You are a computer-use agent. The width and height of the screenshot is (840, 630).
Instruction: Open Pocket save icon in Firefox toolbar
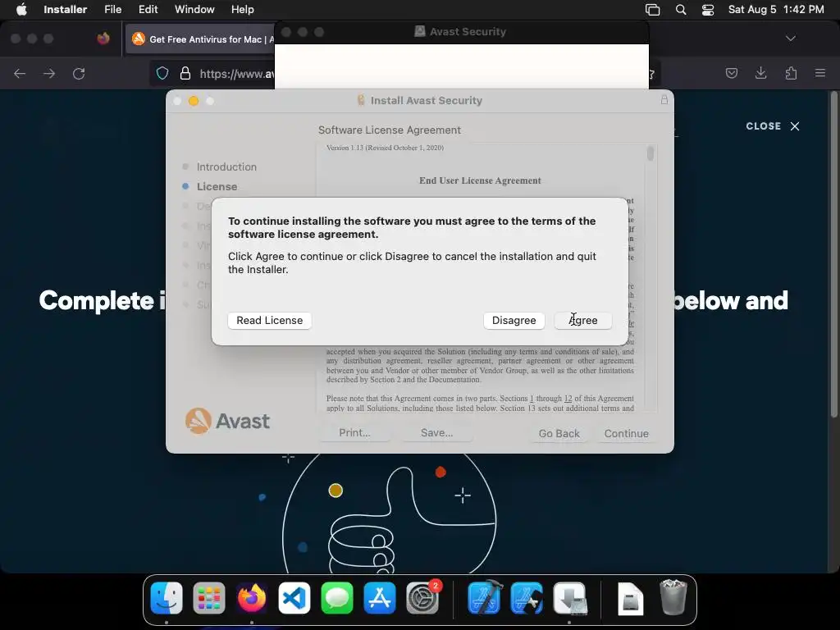[731, 73]
